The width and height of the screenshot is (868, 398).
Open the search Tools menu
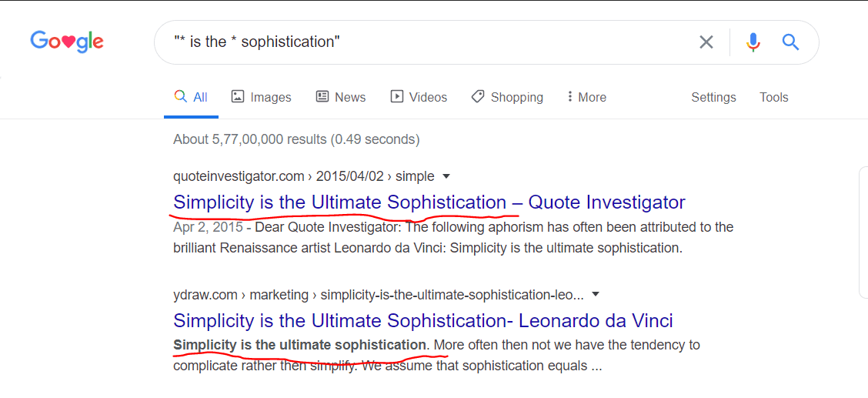click(773, 97)
